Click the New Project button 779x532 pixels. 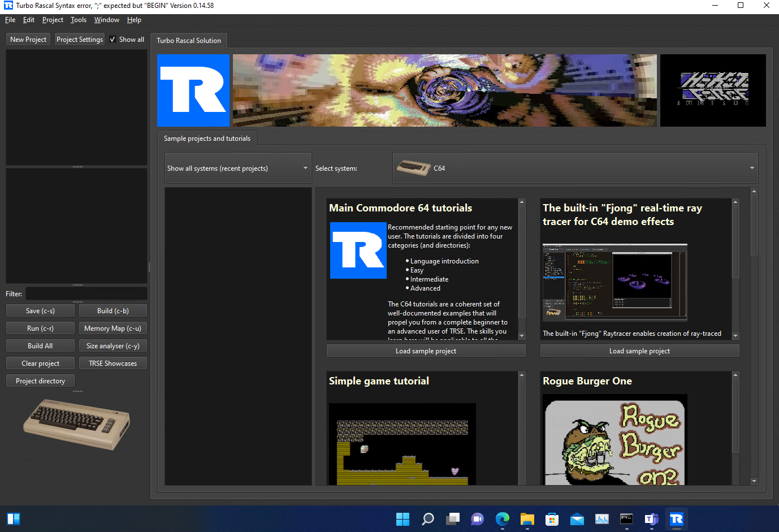(28, 40)
